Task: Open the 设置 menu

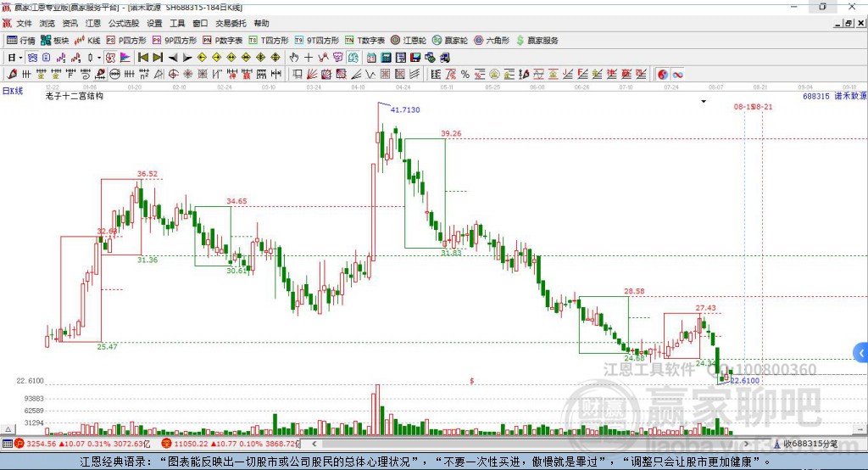Action: pyautogui.click(x=154, y=23)
